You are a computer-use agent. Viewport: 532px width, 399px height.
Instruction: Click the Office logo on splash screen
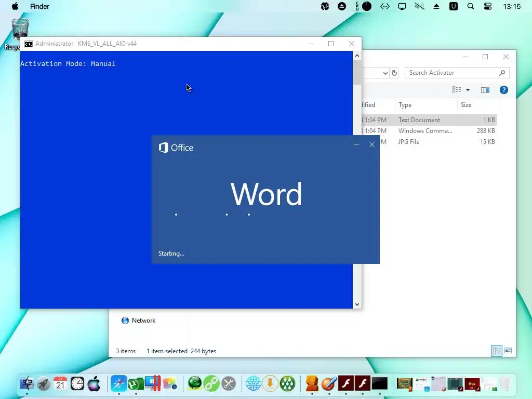pos(176,148)
